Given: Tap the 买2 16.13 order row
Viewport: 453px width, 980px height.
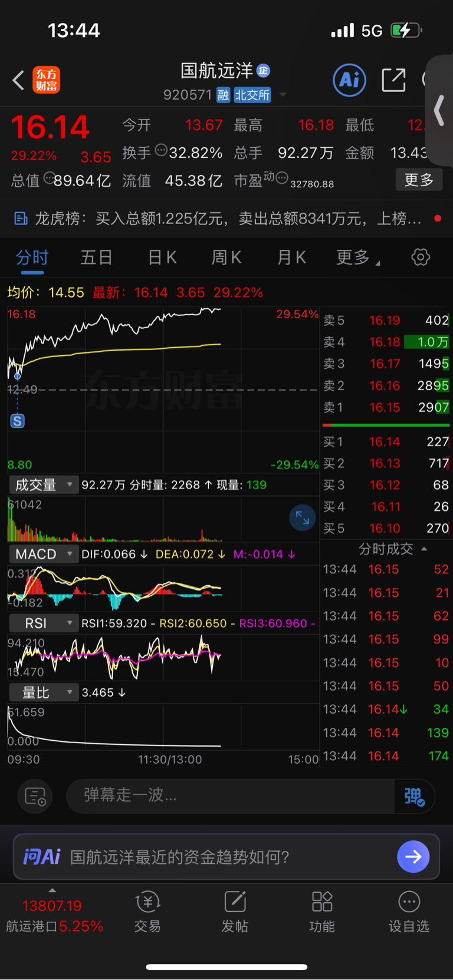Looking at the screenshot, I should pyautogui.click(x=386, y=464).
